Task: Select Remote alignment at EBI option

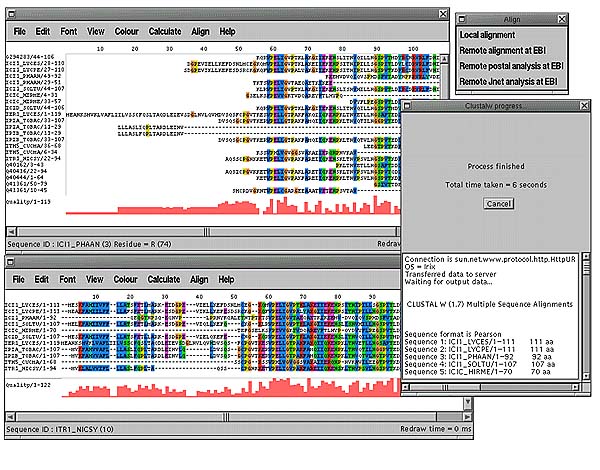Action: [509, 50]
